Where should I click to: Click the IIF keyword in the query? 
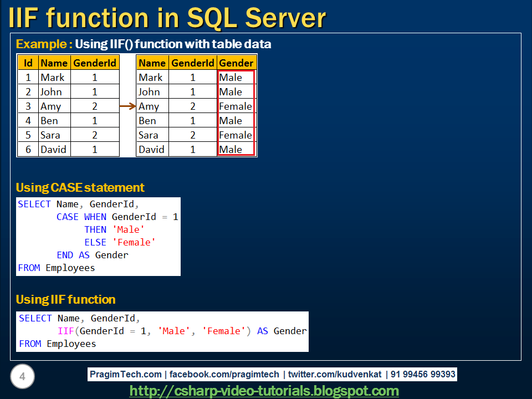coord(66,331)
